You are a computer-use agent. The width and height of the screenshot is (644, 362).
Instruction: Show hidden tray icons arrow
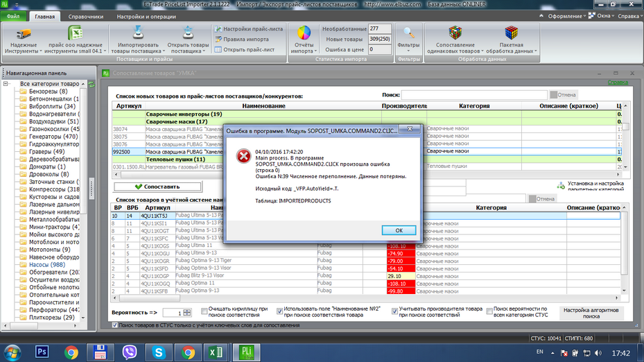coord(552,353)
